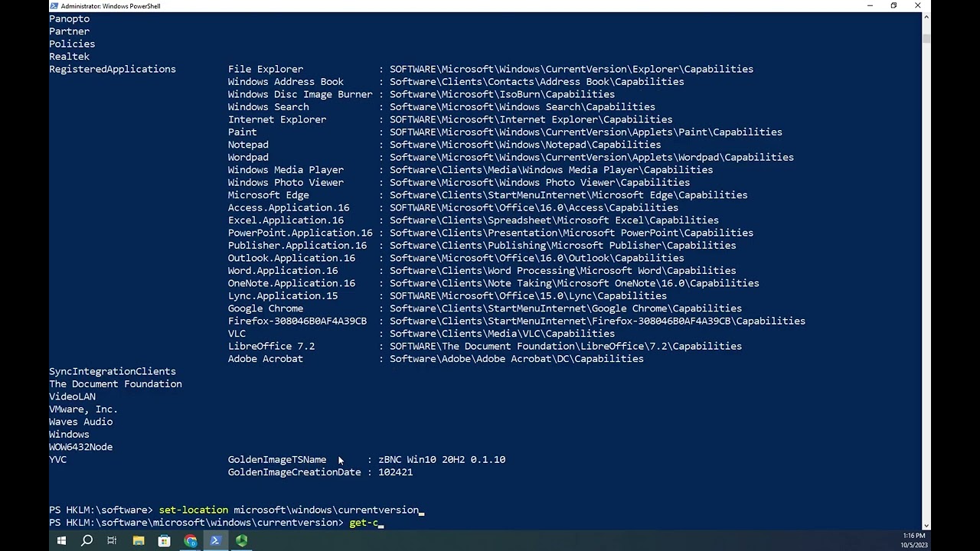Open taskbar Search magnifier

tap(87, 540)
